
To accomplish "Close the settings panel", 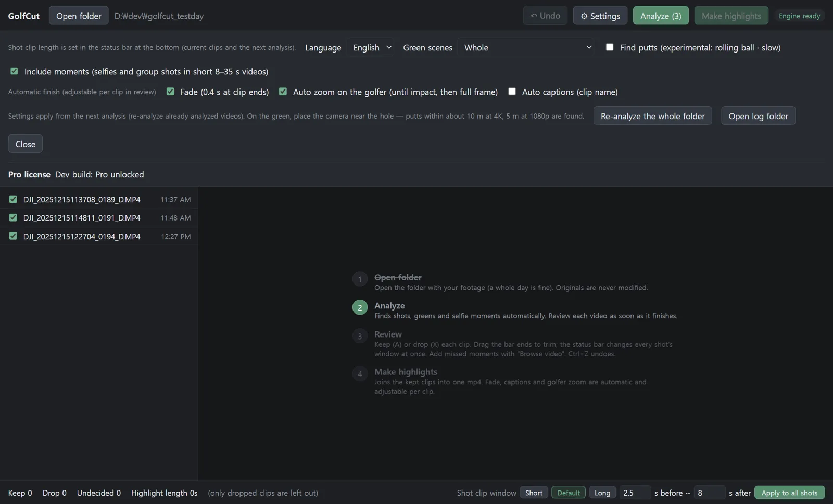I will coord(26,144).
